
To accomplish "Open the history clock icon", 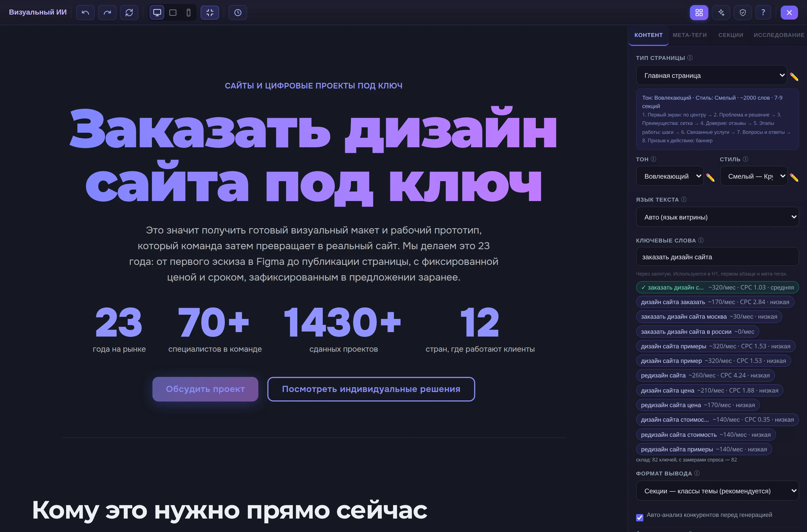I will pyautogui.click(x=238, y=13).
